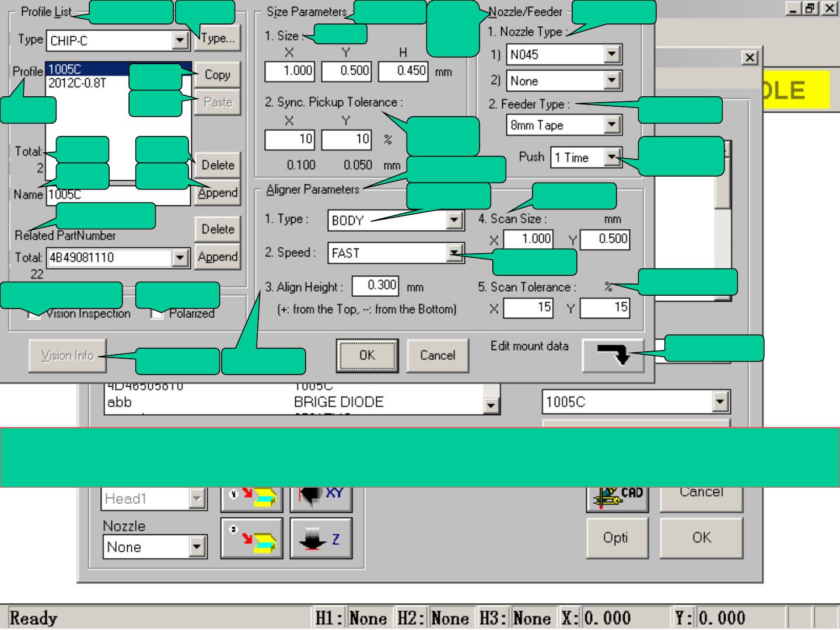Open the Nozzle Type 1 N045 dropdown
Screen dimensions: 840x630
click(x=611, y=55)
